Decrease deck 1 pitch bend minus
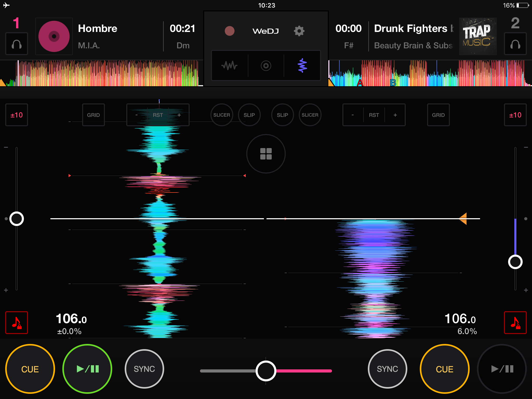 point(137,115)
